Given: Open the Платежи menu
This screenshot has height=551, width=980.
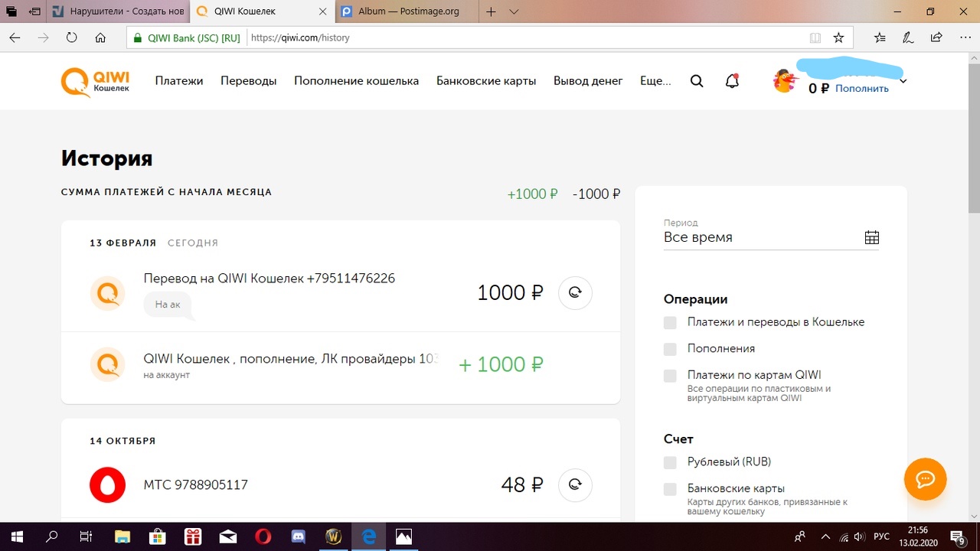Looking at the screenshot, I should pos(179,81).
